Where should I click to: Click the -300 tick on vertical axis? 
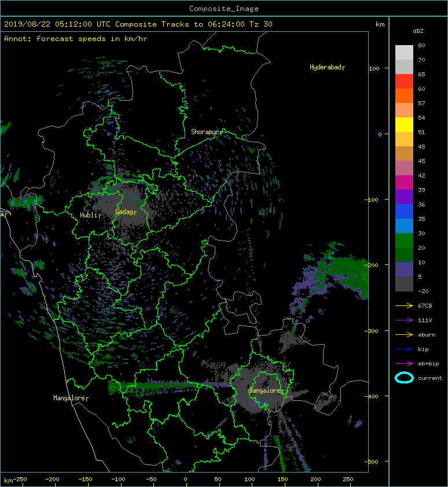pos(372,331)
